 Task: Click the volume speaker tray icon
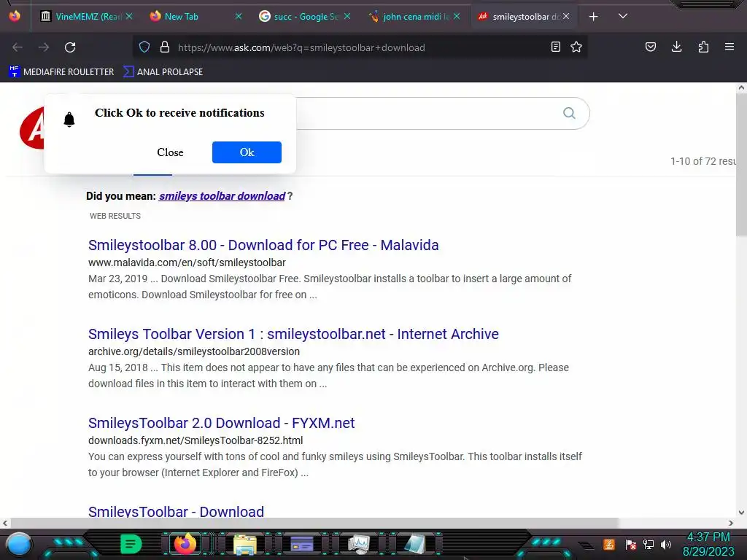(666, 544)
